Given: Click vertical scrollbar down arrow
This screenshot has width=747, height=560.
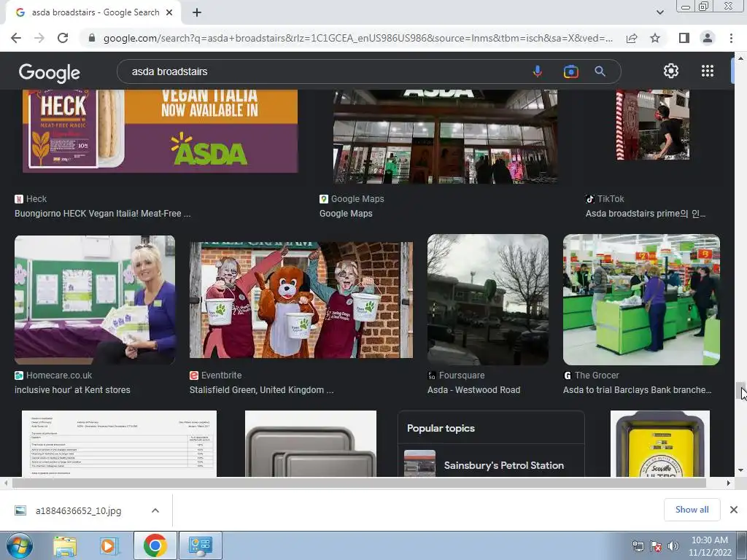Looking at the screenshot, I should pyautogui.click(x=741, y=470).
